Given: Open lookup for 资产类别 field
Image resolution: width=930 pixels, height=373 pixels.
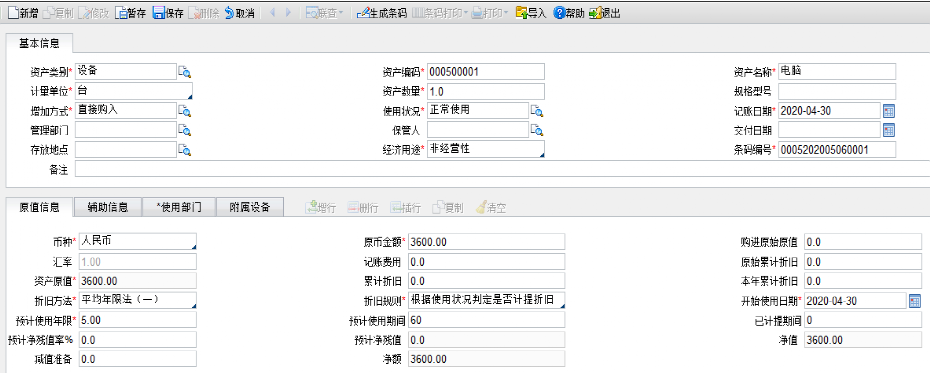Looking at the screenshot, I should 185,72.
